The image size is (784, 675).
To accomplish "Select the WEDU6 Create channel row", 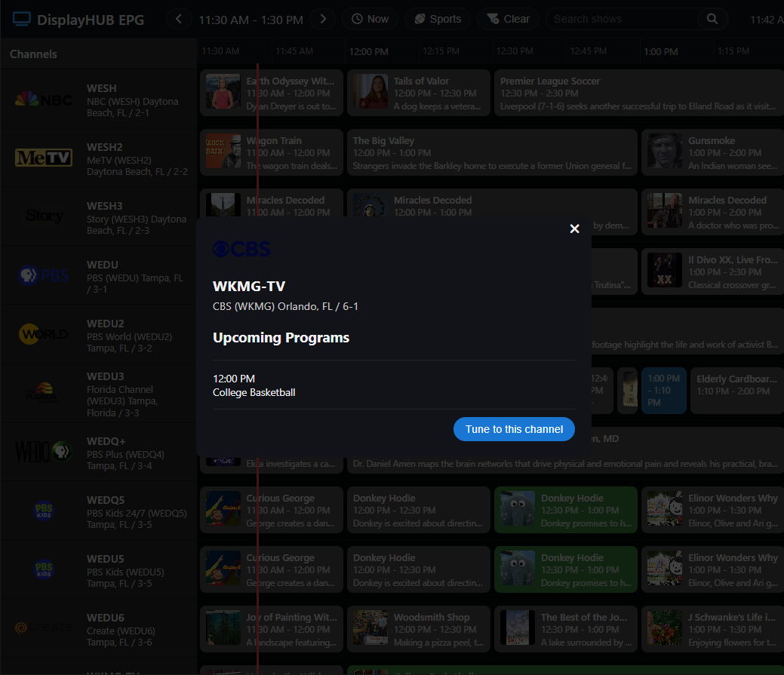I will [x=98, y=630].
